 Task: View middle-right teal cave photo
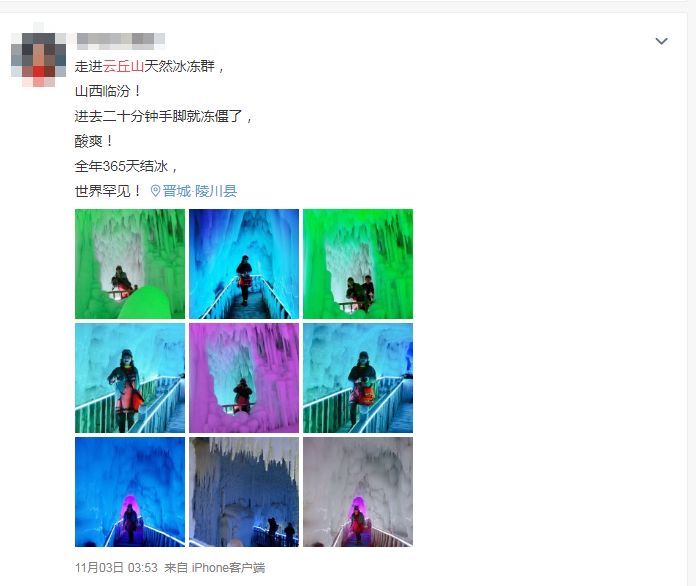[x=358, y=378]
